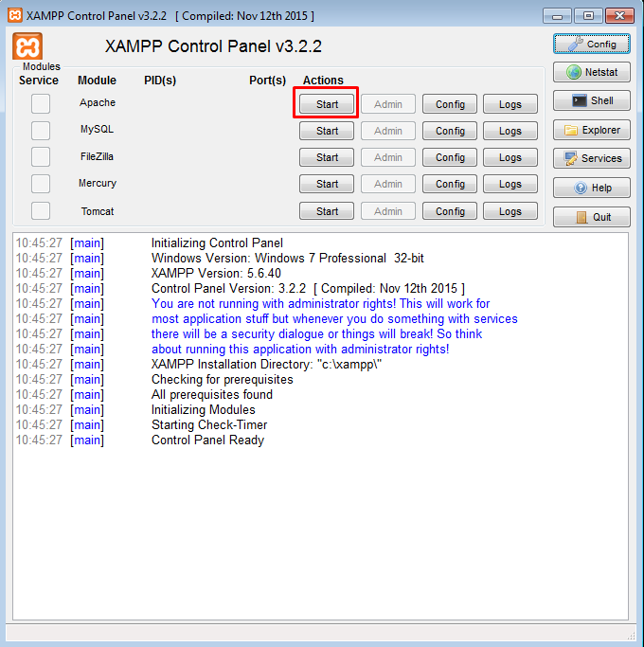Click the 'XAMPP Installation Directory' log line

[x=266, y=365]
